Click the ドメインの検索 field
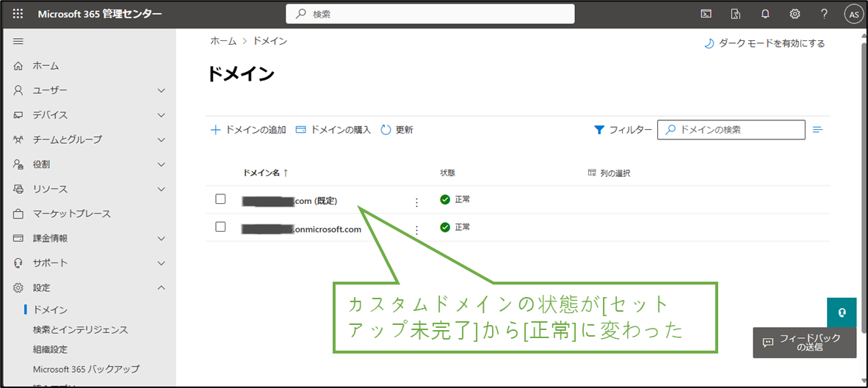868x388 pixels. point(731,130)
